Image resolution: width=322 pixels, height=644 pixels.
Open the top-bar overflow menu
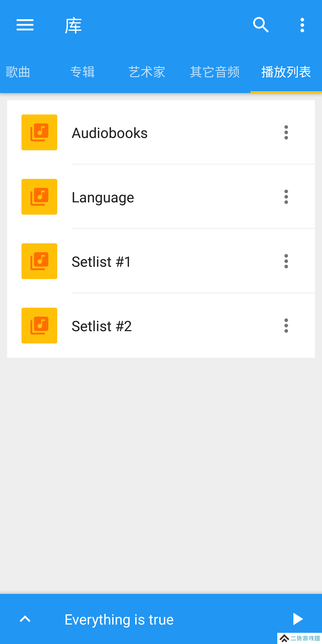(302, 25)
